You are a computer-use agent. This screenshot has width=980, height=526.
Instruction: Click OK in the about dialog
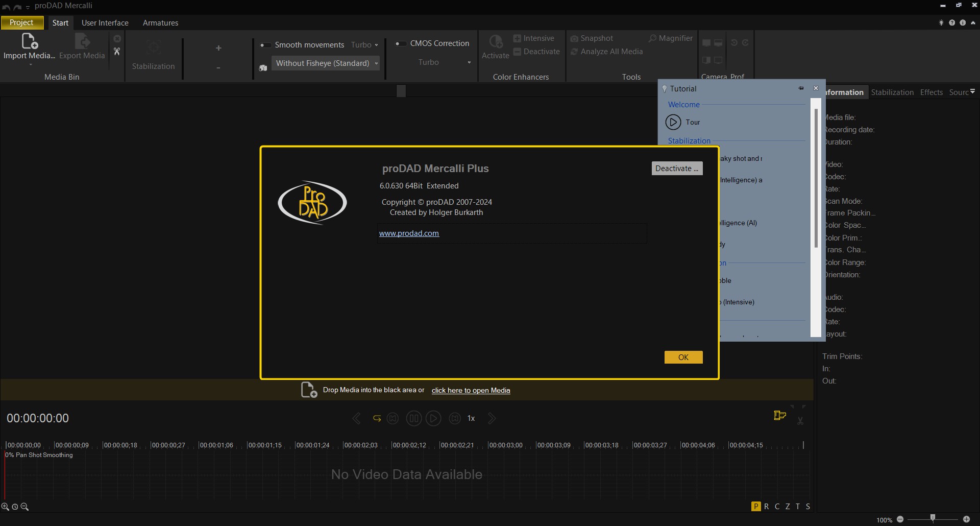point(683,357)
